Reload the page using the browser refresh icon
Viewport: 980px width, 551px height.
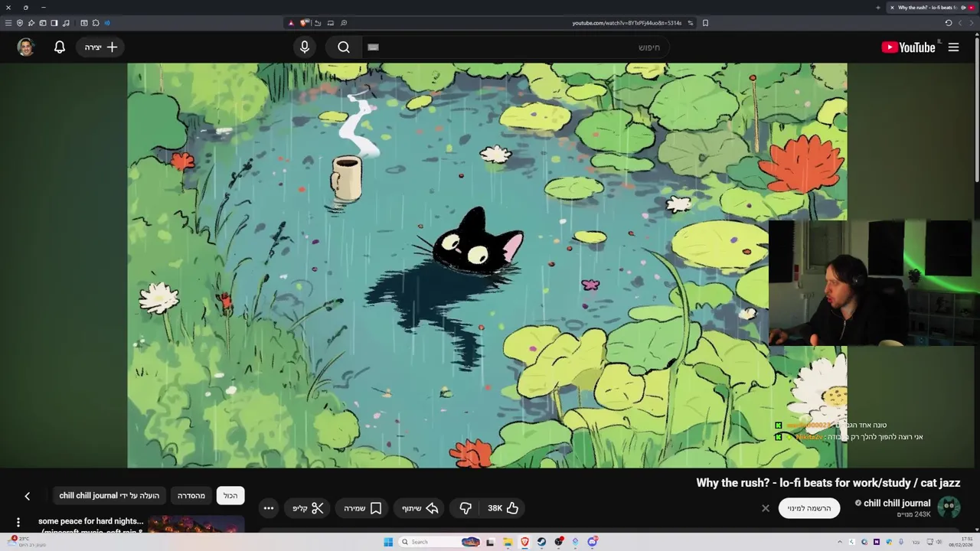(948, 23)
